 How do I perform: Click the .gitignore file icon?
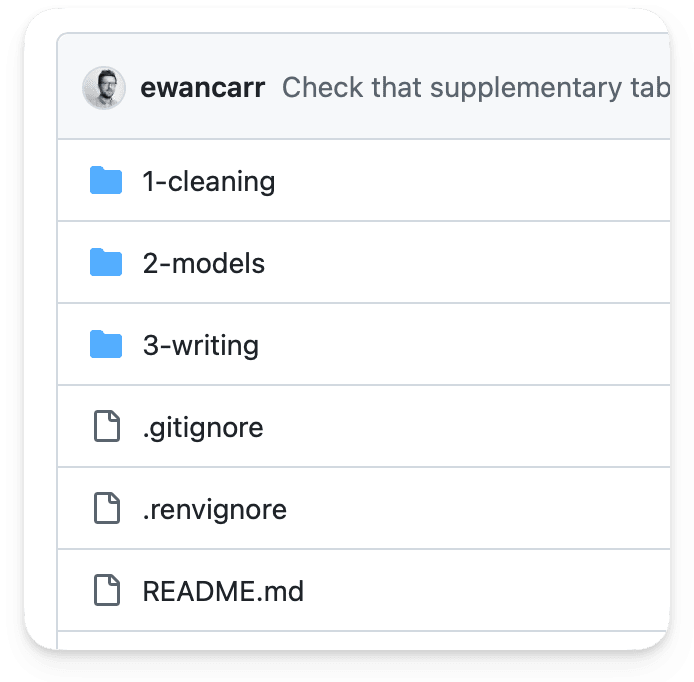(x=106, y=427)
